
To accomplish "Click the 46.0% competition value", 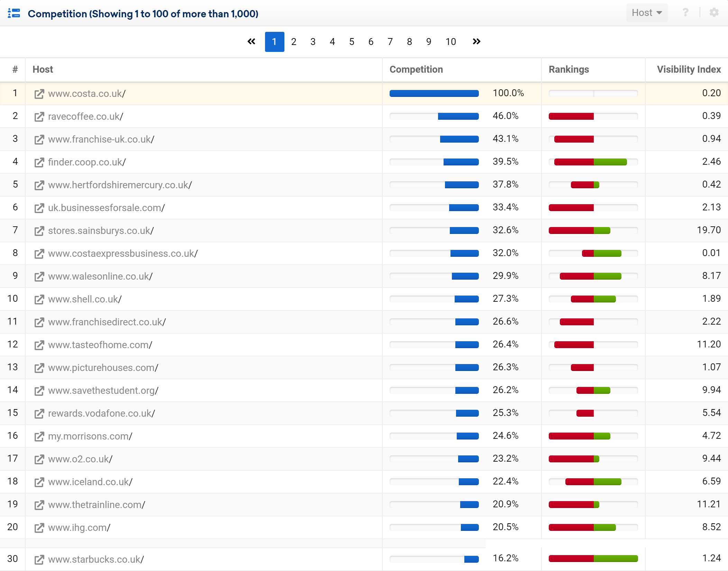I will pyautogui.click(x=506, y=116).
